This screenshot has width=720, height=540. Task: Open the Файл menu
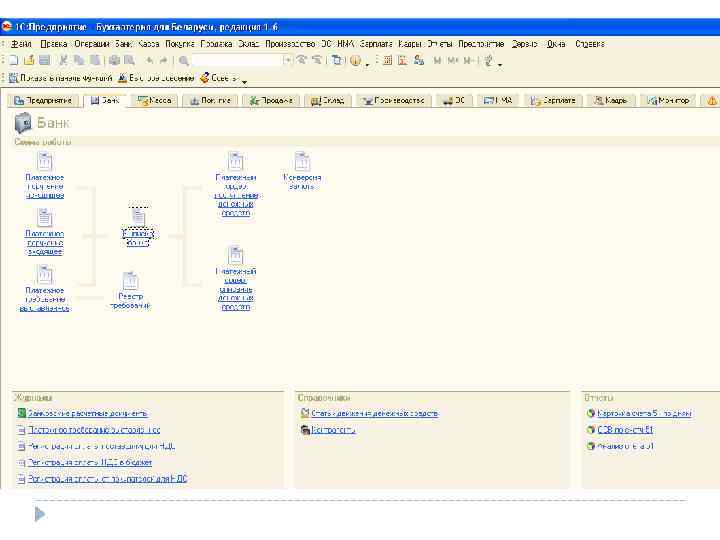click(x=21, y=44)
